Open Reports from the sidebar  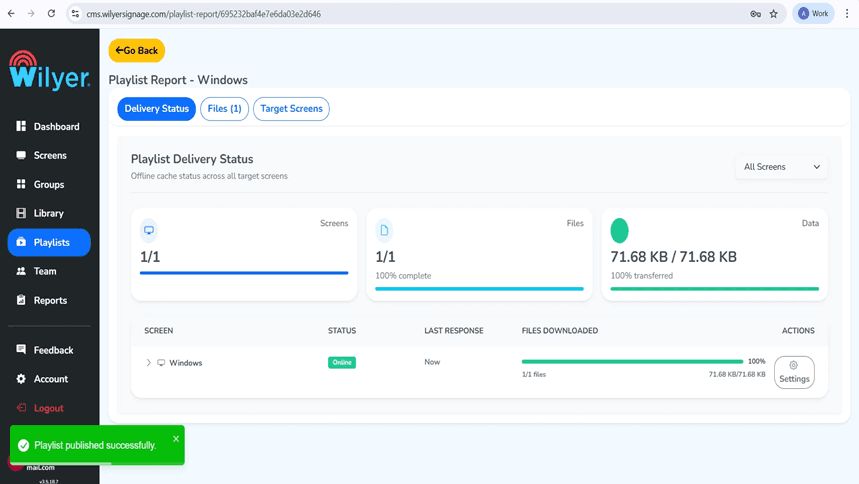(49, 300)
